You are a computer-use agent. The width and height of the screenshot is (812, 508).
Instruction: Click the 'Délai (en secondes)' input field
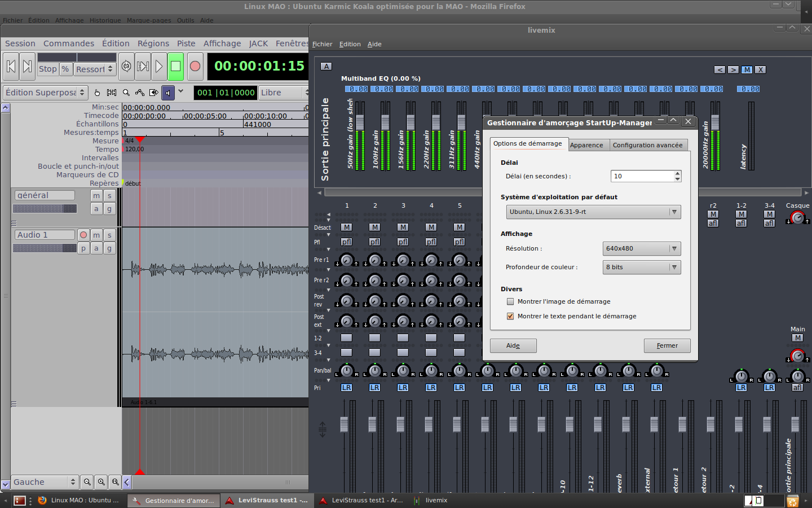point(642,176)
